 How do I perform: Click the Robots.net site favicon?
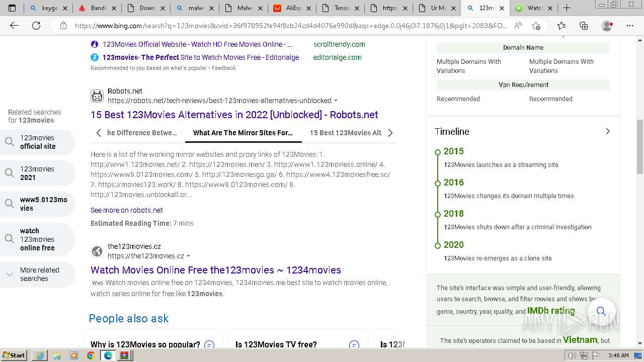(97, 96)
